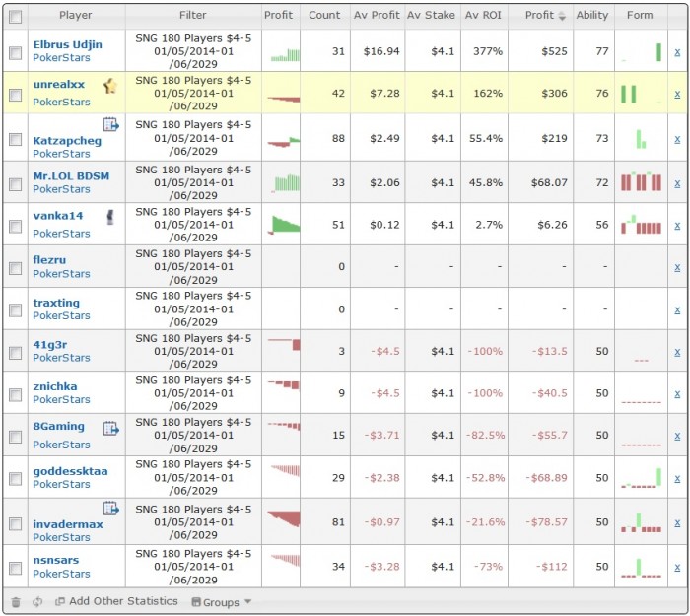The height and width of the screenshot is (616, 690).
Task: Open Elbrus Udjin player profile
Action: click(67, 44)
